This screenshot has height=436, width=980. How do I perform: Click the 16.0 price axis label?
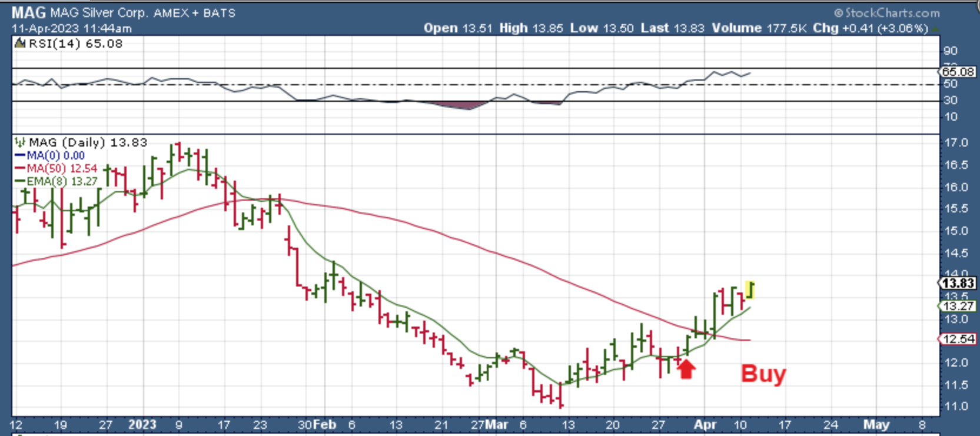point(956,187)
